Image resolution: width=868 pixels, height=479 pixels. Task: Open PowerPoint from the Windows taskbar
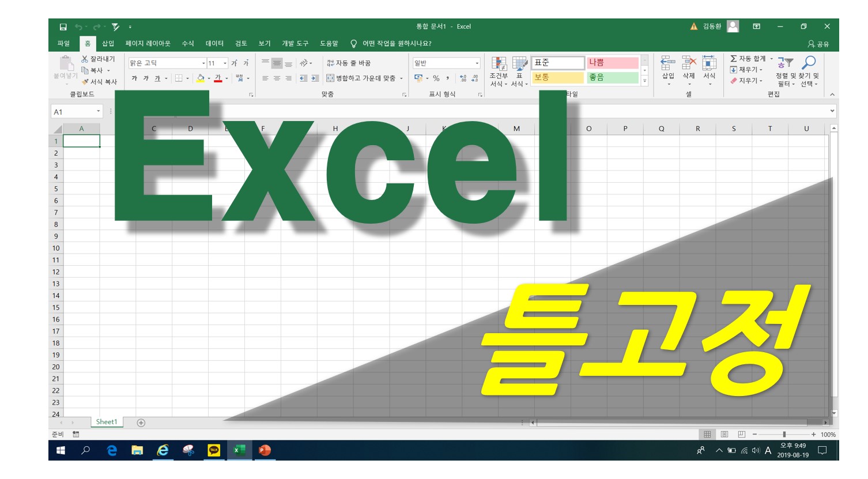click(265, 450)
